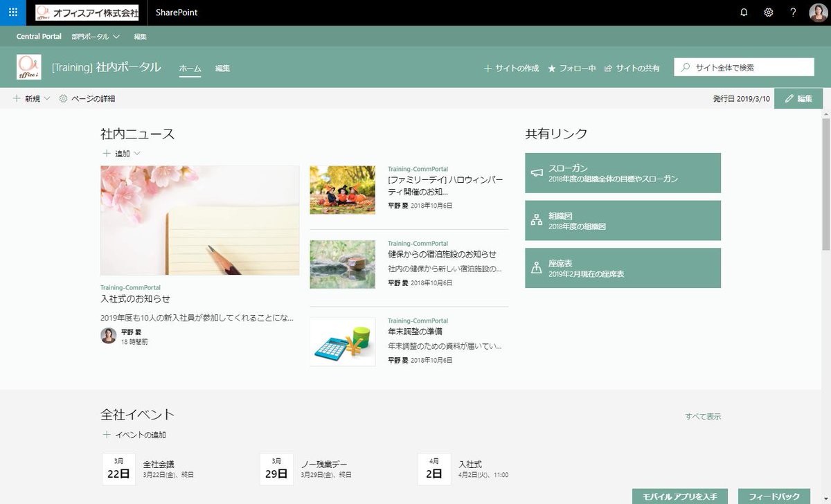Open the 入社式のお知らせ news image

[x=200, y=220]
